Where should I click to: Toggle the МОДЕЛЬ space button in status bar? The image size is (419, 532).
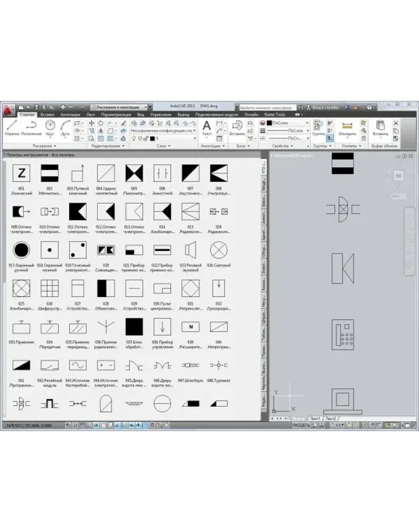coord(302,425)
